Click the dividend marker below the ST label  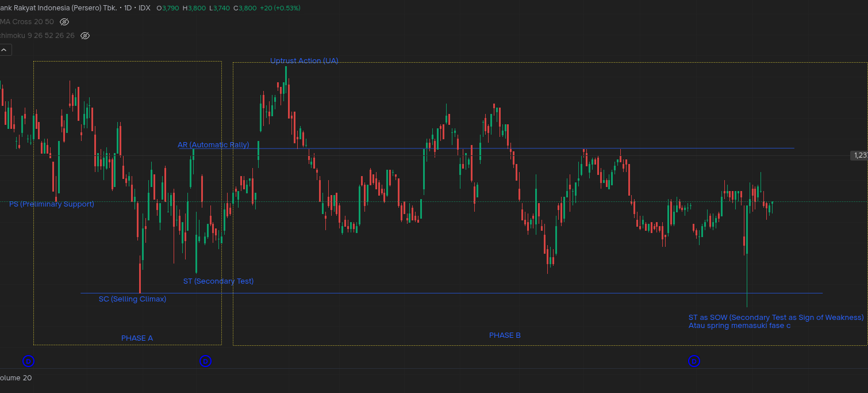(205, 361)
